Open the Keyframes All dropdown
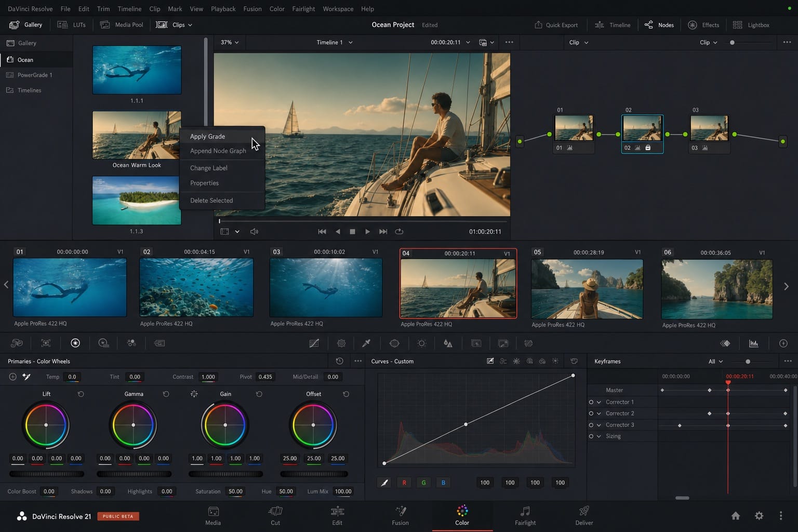The image size is (798, 532). coord(715,362)
